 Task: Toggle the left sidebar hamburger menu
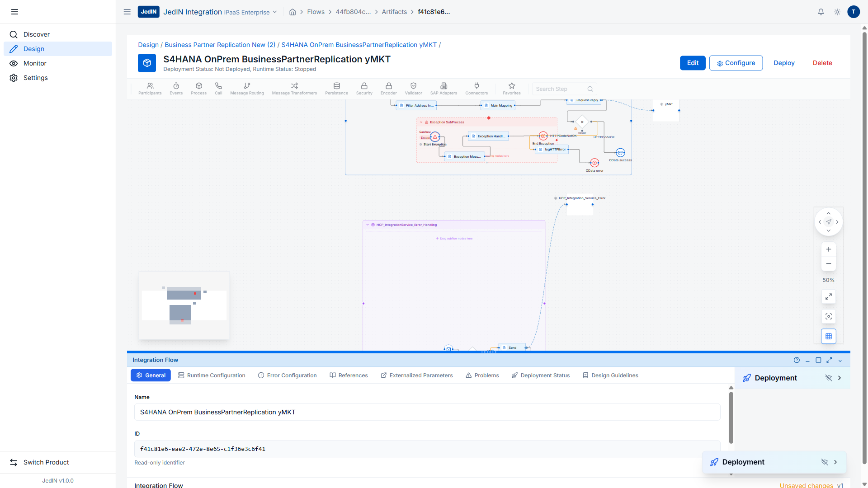click(x=14, y=12)
